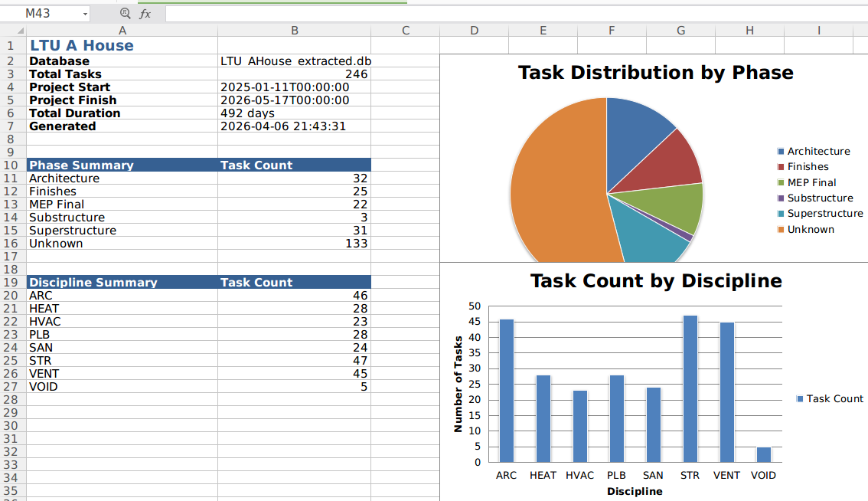Select the column F header
The image size is (868, 501).
point(612,30)
